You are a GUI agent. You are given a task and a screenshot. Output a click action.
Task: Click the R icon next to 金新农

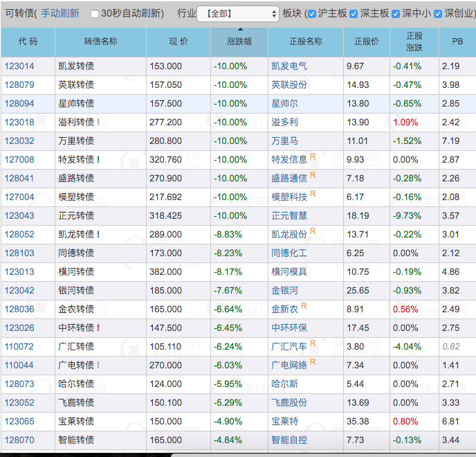tap(304, 306)
